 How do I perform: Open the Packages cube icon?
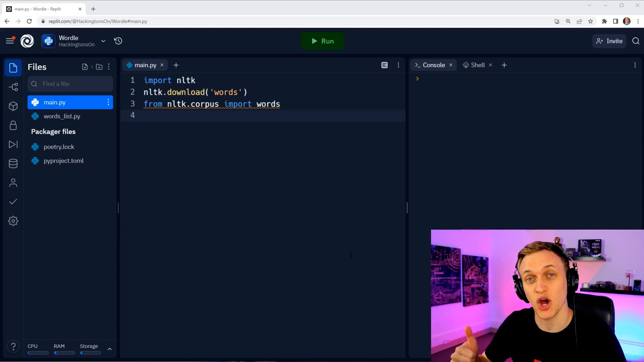[13, 106]
